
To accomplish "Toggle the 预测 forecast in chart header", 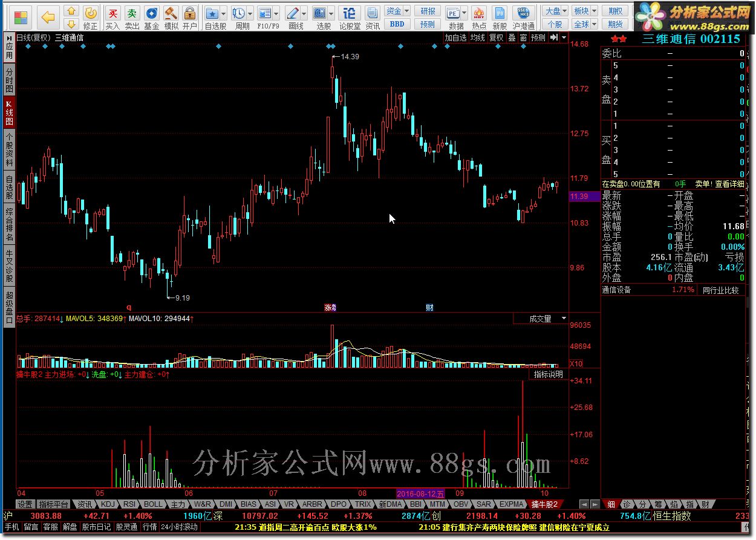I will (x=538, y=37).
